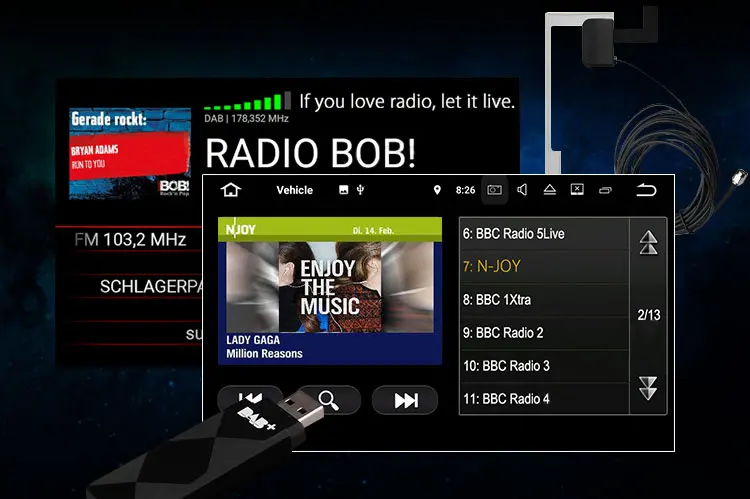750x499 pixels.
Task: Tap the Lady Gaga Million Reasons track text
Action: 265,347
